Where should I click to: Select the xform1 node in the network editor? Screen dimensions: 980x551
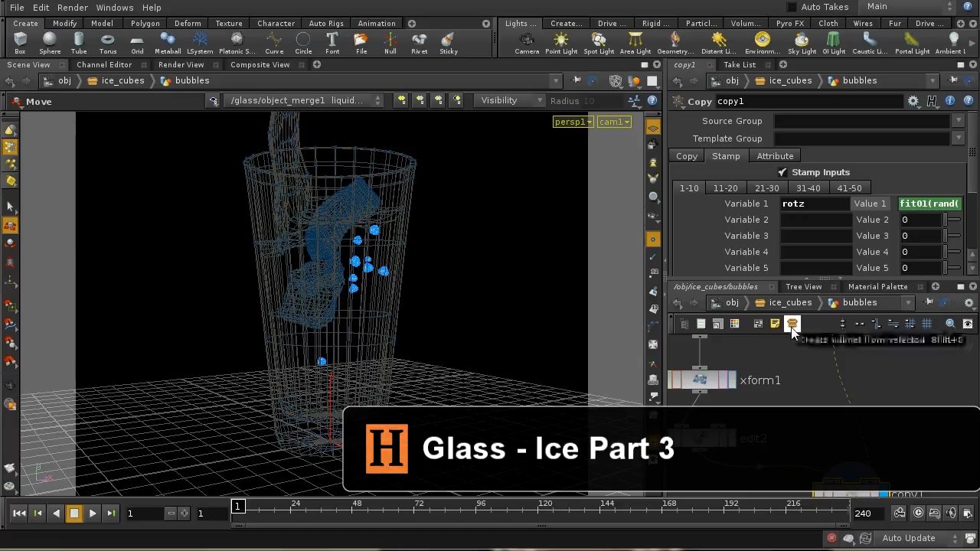[701, 380]
